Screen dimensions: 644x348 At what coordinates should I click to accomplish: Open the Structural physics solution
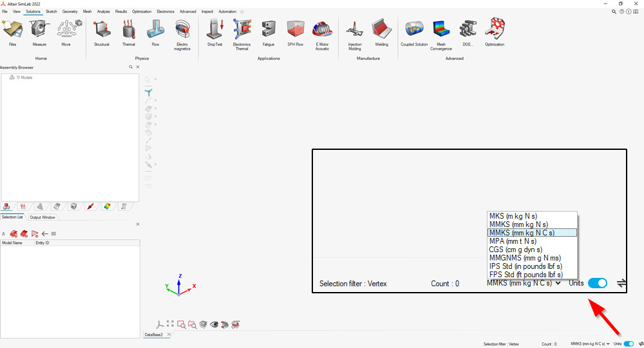point(102,32)
